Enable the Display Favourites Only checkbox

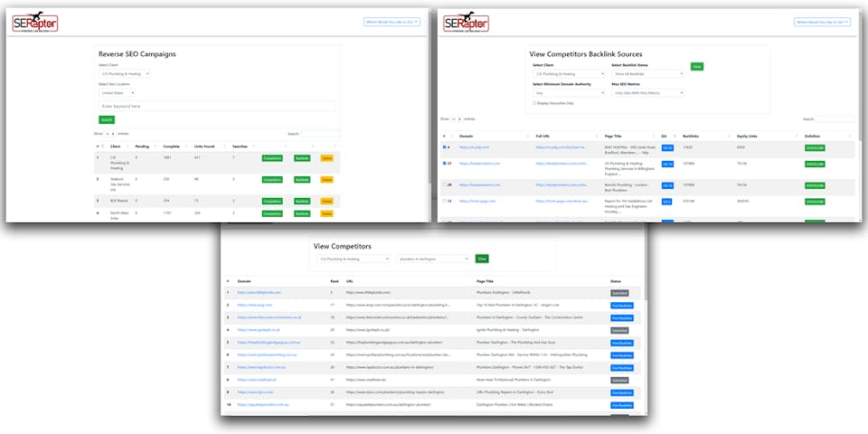point(535,102)
